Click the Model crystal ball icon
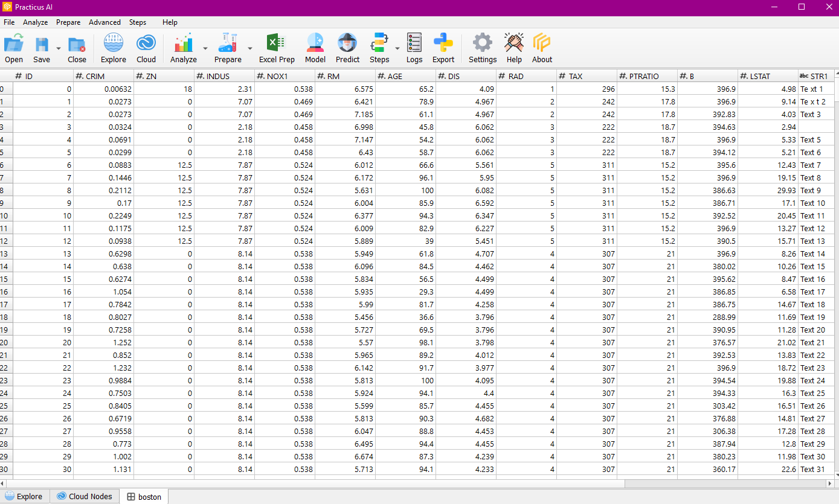Screen dimensions: 839x504 [315, 44]
